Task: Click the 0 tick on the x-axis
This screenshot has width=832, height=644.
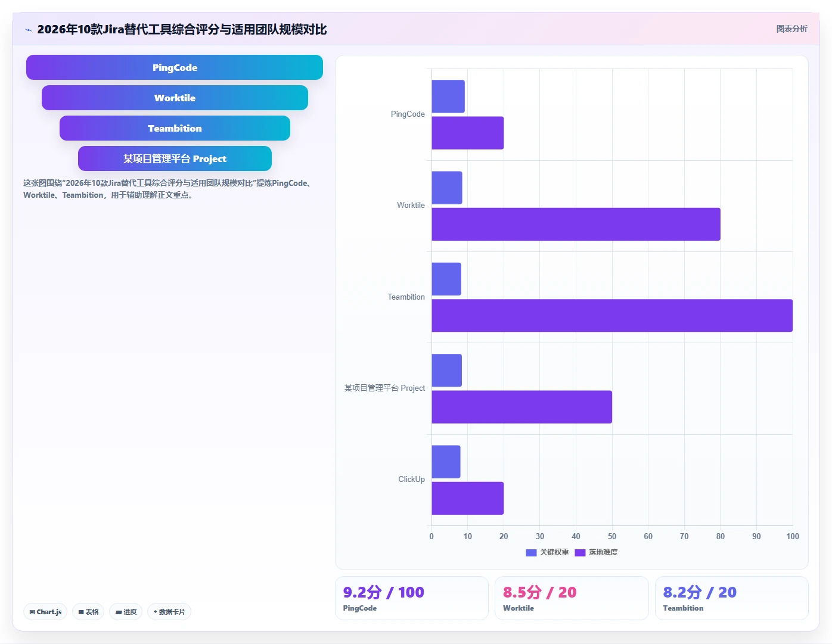Action: coord(431,537)
